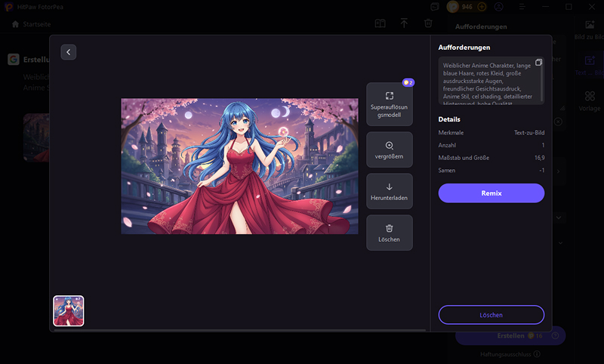This screenshot has width=604, height=364.
Task: Click the trash Löschen button beside the image
Action: [x=389, y=233]
